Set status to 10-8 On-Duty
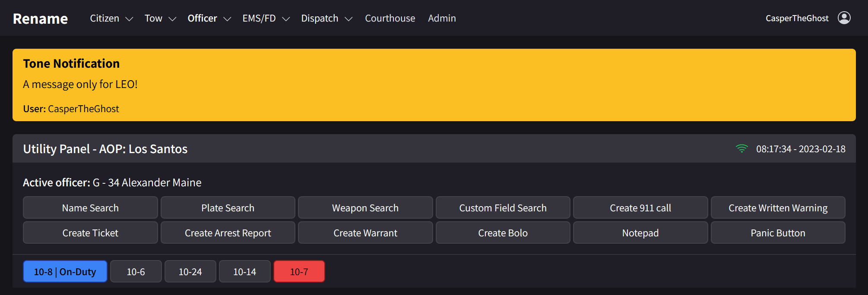868x295 pixels. tap(65, 272)
